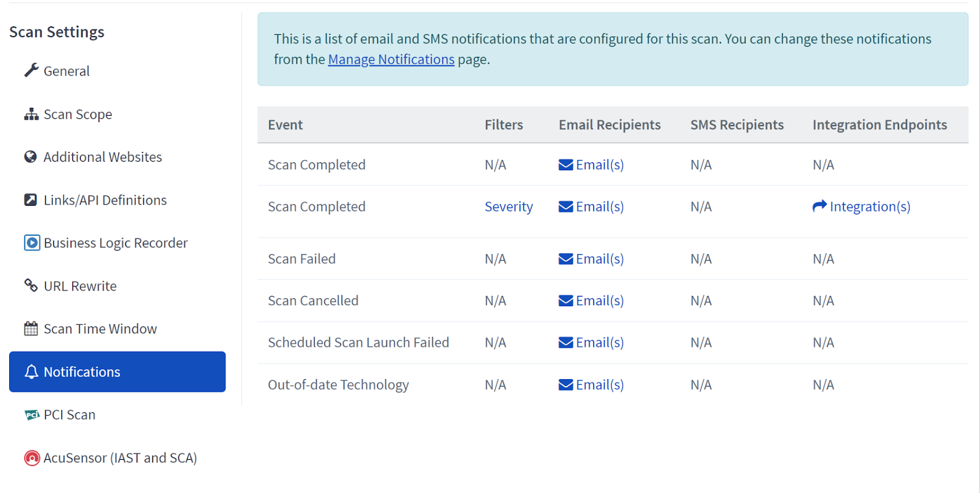The image size is (980, 493).
Task: Click the Event column header
Action: (285, 125)
